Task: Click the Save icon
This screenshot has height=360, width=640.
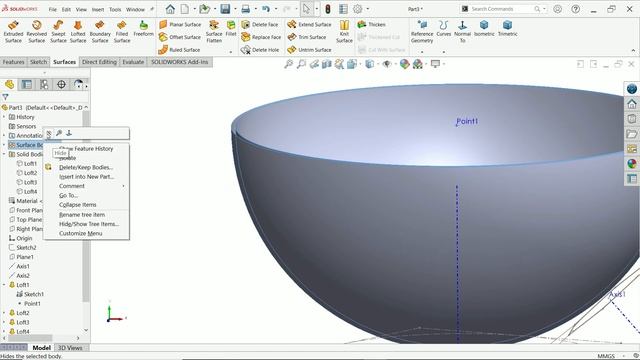Action: 225,9
